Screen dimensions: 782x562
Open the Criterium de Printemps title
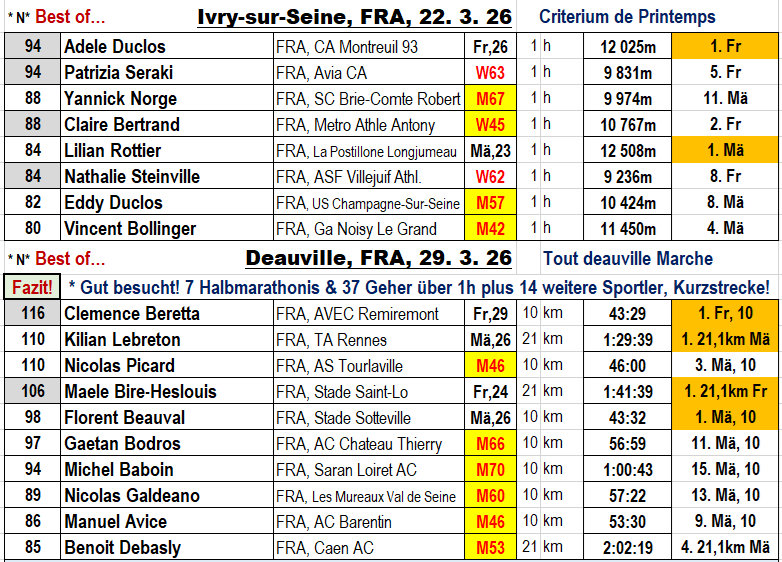627,18
